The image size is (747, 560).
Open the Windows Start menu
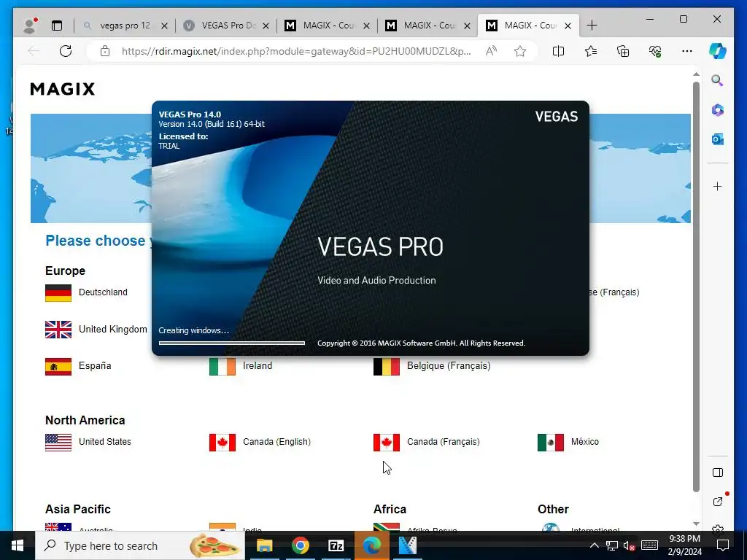click(x=18, y=545)
